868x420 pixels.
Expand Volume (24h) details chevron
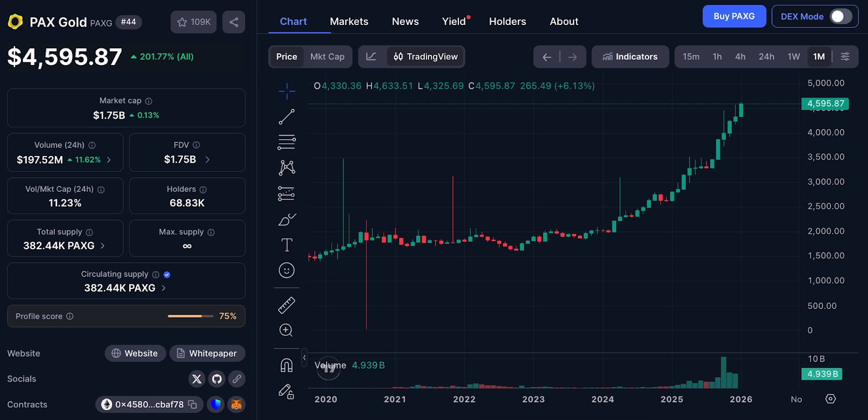click(109, 160)
